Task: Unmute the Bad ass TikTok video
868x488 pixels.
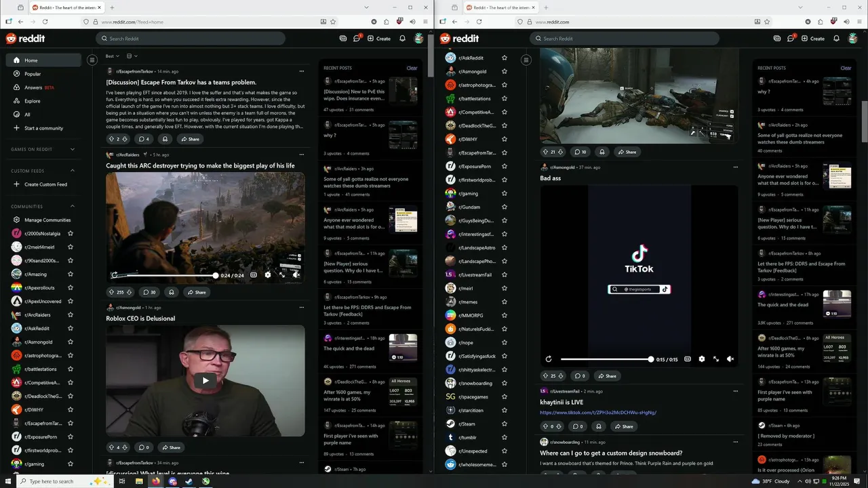Action: click(730, 359)
